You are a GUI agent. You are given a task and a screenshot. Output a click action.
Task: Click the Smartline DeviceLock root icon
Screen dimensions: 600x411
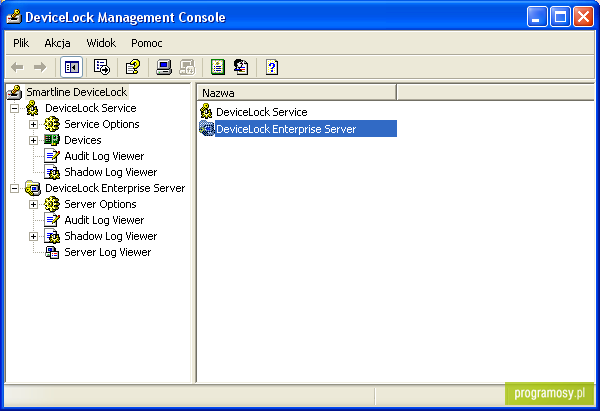15,92
